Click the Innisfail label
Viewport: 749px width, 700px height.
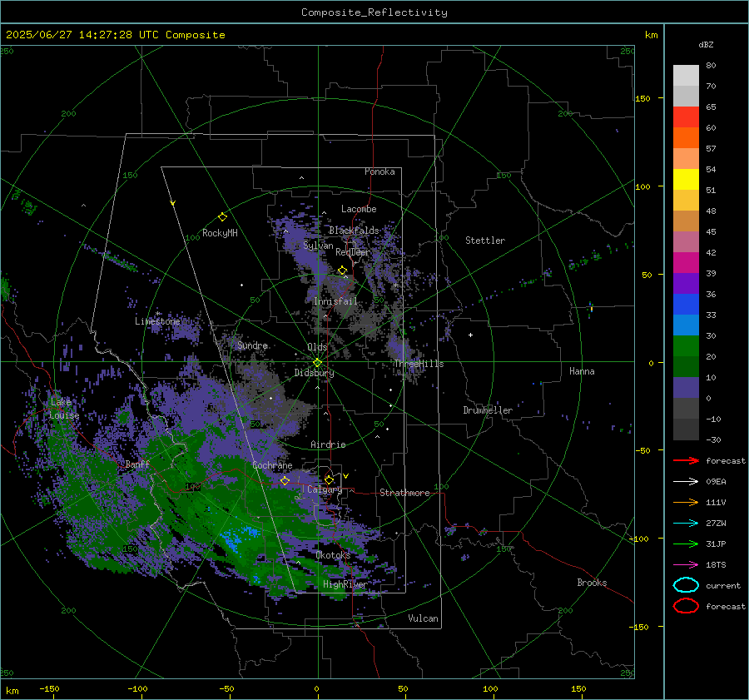[x=335, y=301]
